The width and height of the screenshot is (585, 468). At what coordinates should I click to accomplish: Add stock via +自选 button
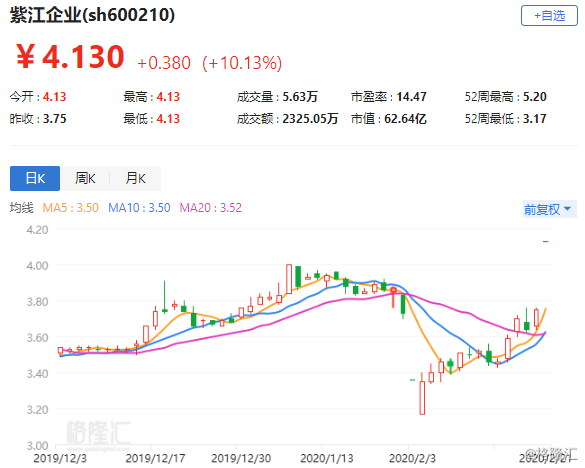549,16
